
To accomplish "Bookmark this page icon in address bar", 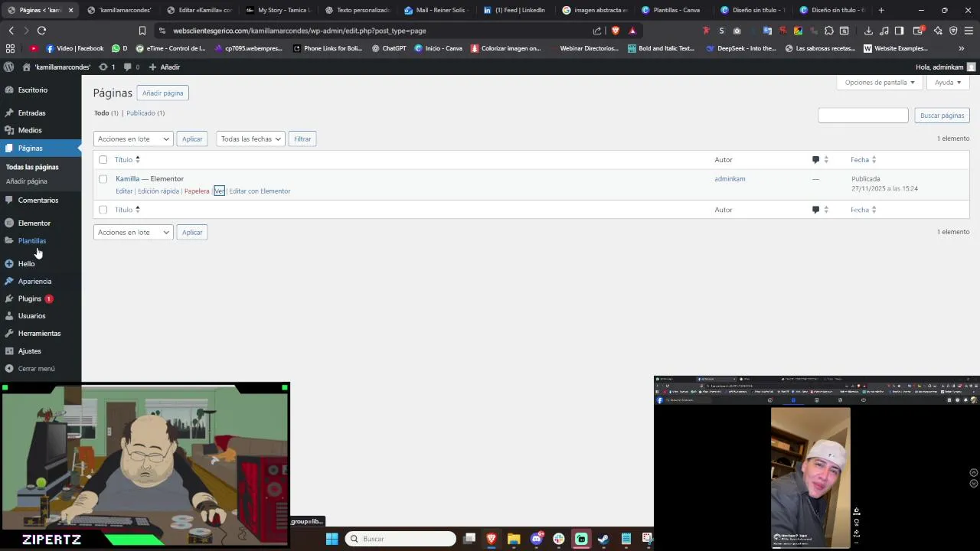I will [142, 31].
